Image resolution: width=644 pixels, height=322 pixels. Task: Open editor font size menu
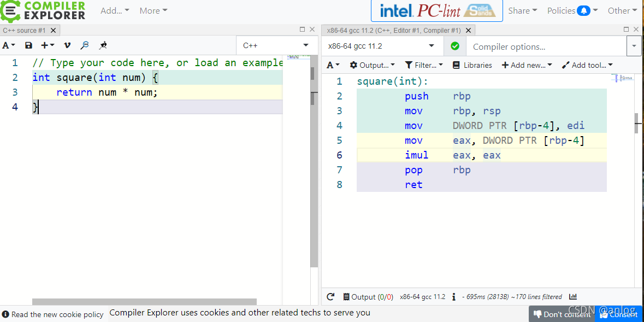[x=9, y=45]
